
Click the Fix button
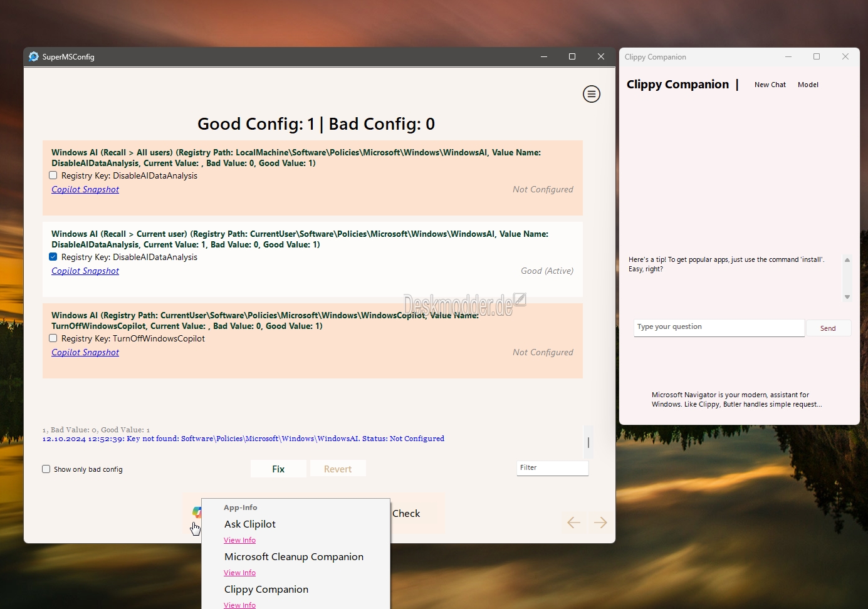278,469
